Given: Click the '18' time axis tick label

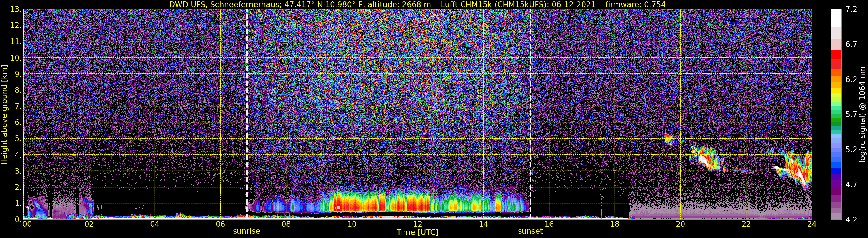Looking at the screenshot, I should [614, 224].
